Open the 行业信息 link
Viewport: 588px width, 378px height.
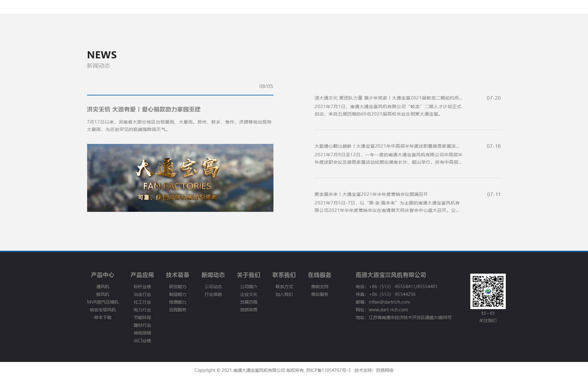click(x=213, y=294)
